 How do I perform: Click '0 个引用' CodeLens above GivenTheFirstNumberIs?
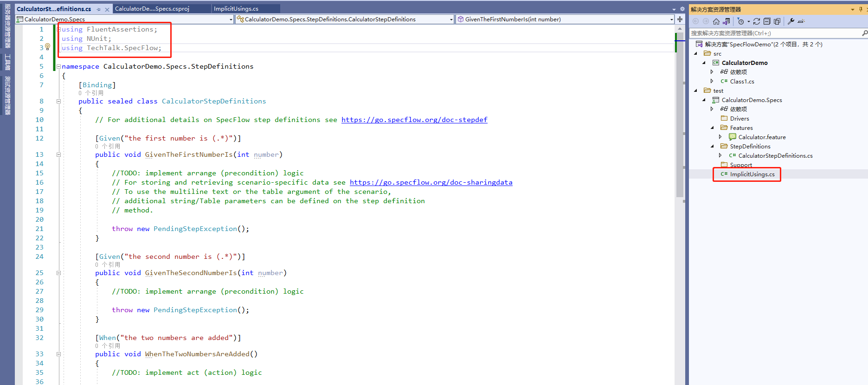coord(108,146)
